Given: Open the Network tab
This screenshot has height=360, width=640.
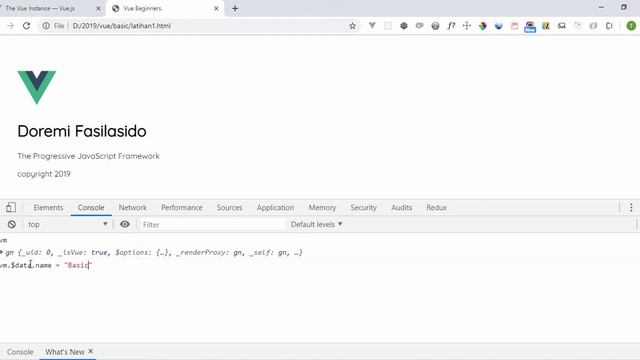Looking at the screenshot, I should point(133,207).
